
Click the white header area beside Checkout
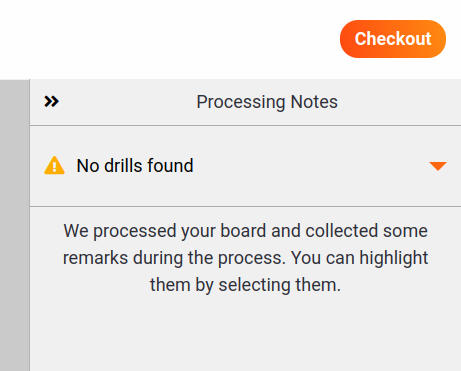click(x=167, y=39)
